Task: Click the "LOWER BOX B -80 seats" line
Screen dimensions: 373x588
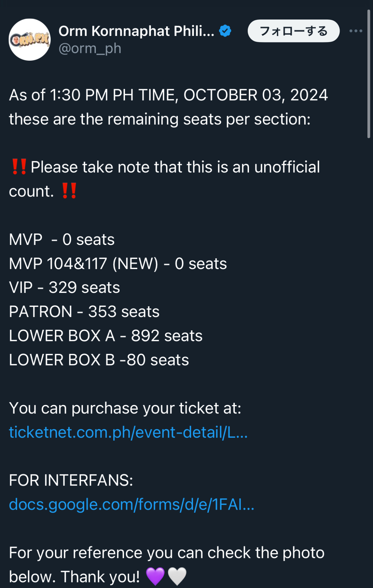Action: (x=99, y=360)
